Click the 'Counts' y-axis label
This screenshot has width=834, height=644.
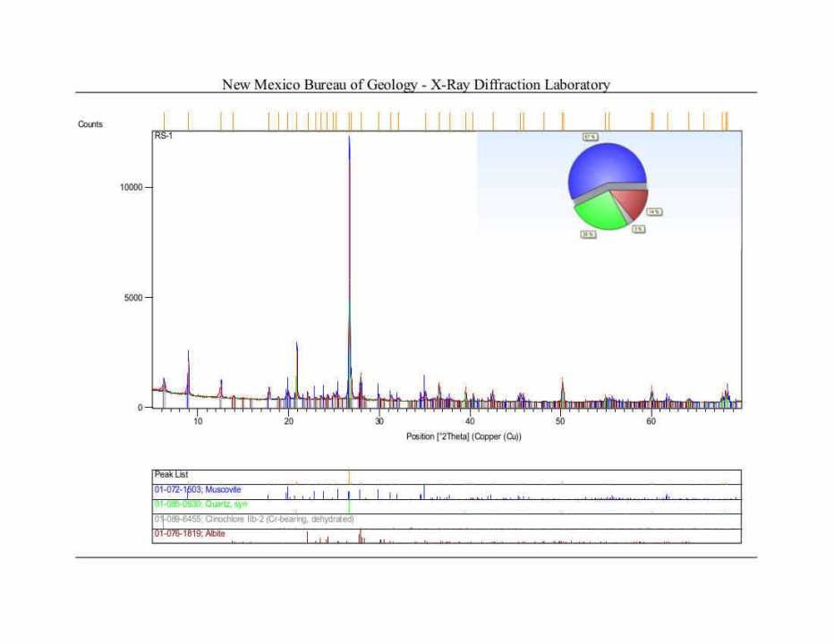(x=89, y=124)
